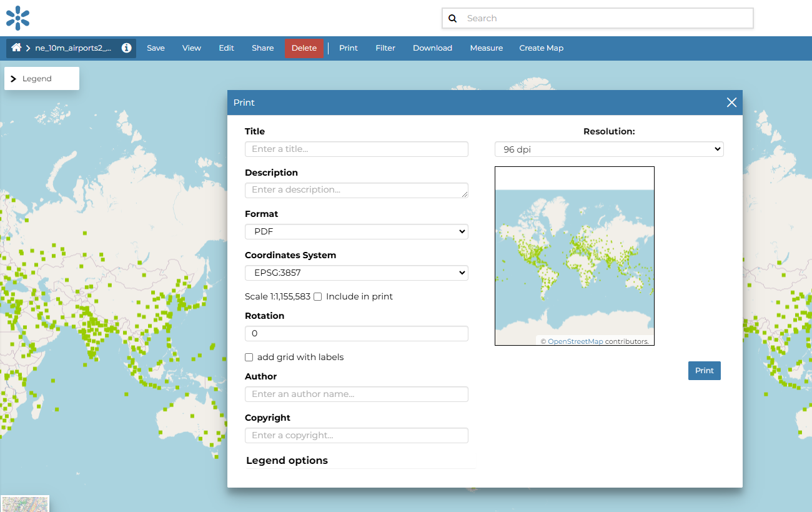Select Measure in the toolbar
This screenshot has height=512, width=812.
tap(486, 48)
